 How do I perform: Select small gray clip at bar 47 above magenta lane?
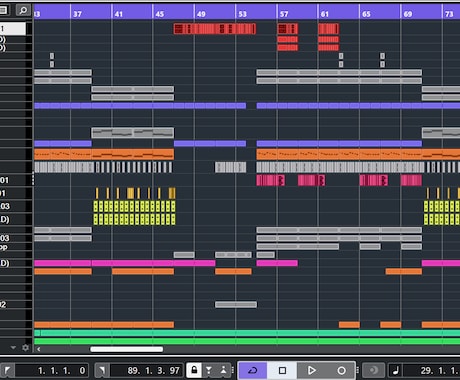(x=184, y=255)
